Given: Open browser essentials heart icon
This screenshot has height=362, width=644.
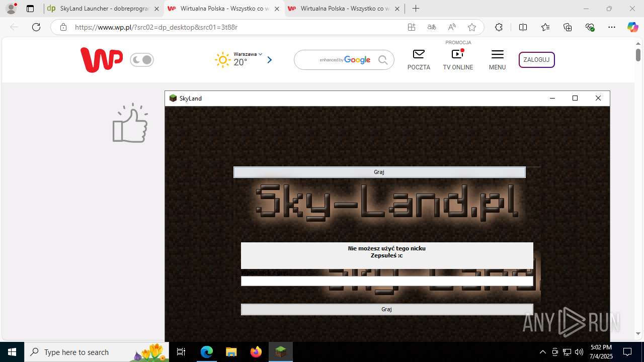Looking at the screenshot, I should 590,27.
